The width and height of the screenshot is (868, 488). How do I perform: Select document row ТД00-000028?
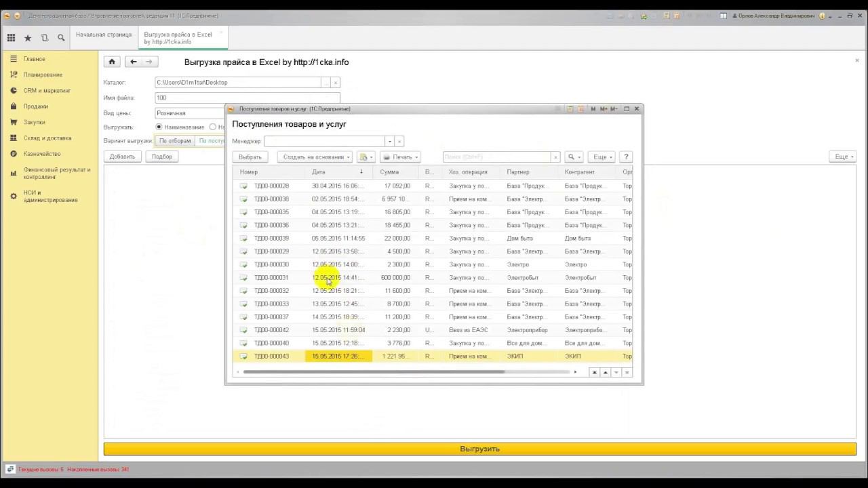433,186
